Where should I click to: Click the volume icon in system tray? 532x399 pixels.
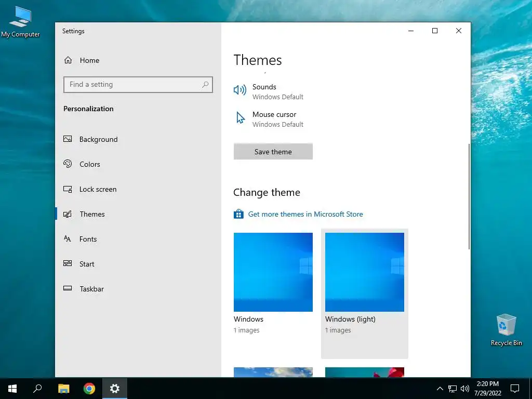coord(465,389)
